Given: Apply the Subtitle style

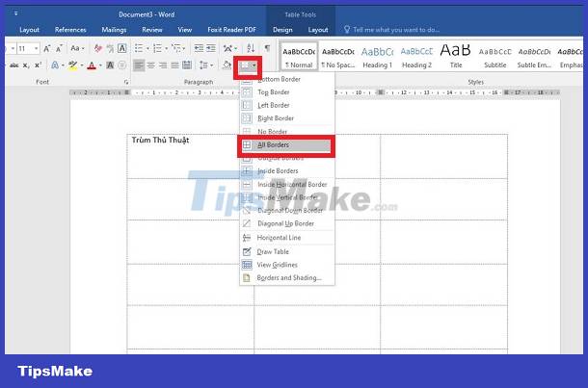Looking at the screenshot, I should click(x=495, y=56).
